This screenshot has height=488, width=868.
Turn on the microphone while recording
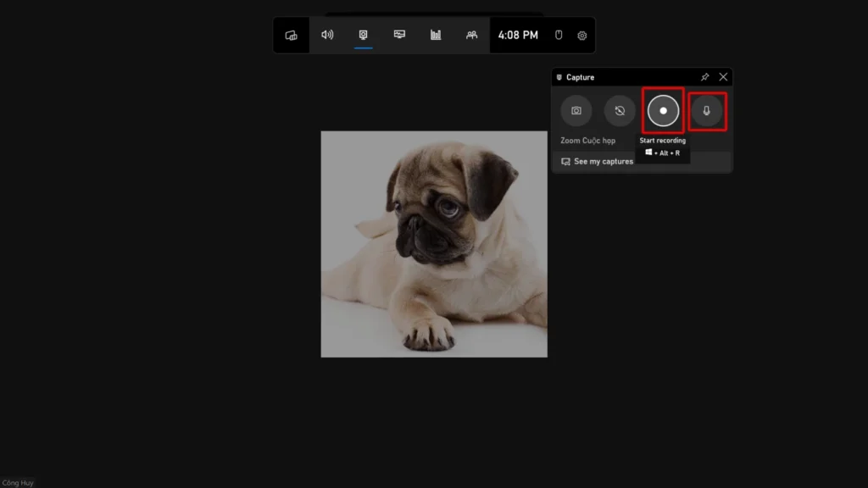707,111
